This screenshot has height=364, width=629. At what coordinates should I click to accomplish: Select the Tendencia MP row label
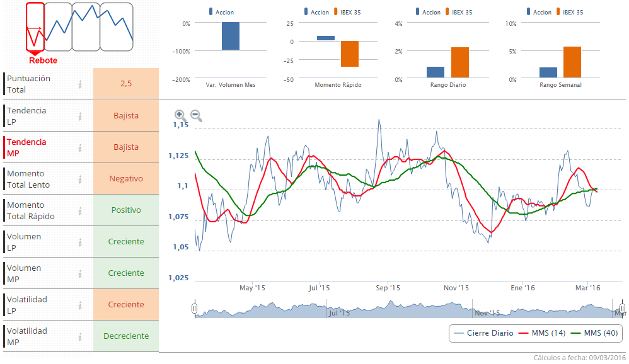coord(26,147)
